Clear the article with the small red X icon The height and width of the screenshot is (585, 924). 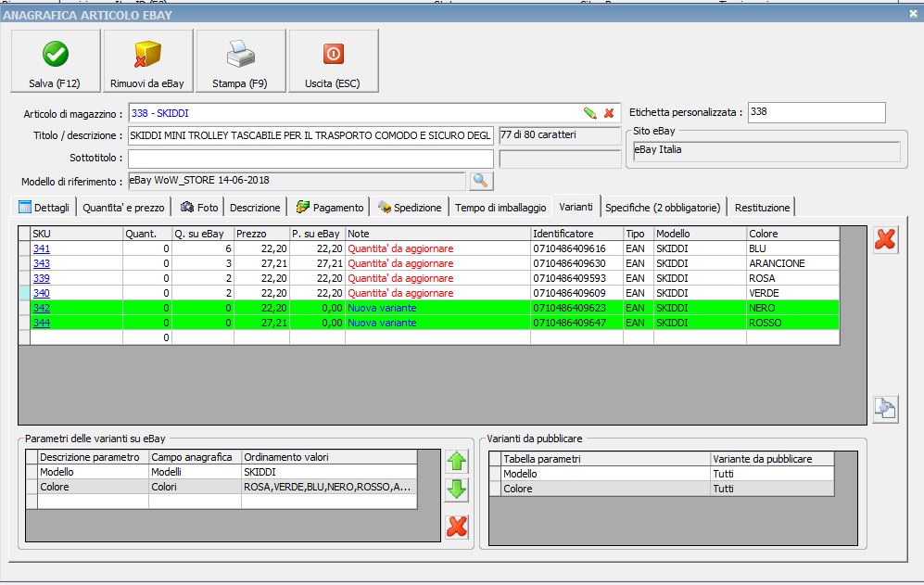click(x=609, y=113)
